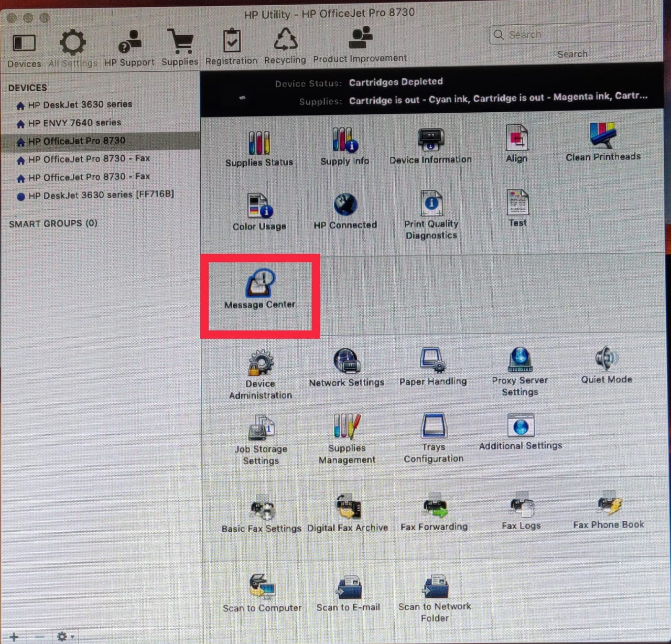Open Fax Forwarding

434,512
